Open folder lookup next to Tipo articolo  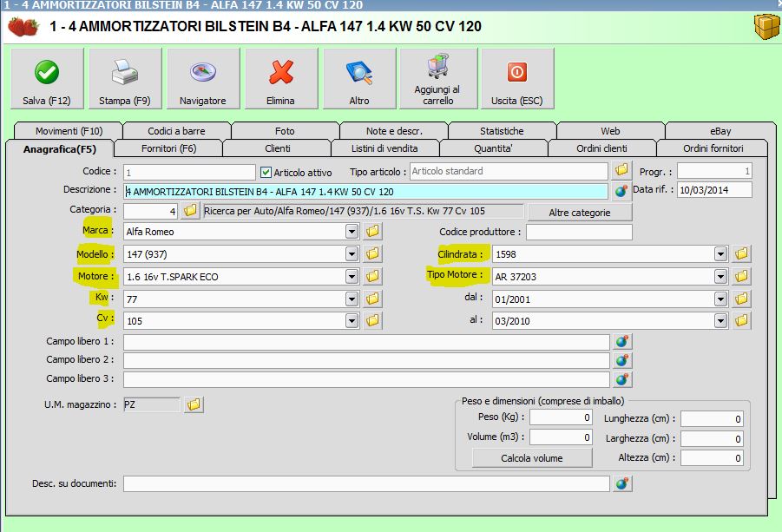[621, 170]
